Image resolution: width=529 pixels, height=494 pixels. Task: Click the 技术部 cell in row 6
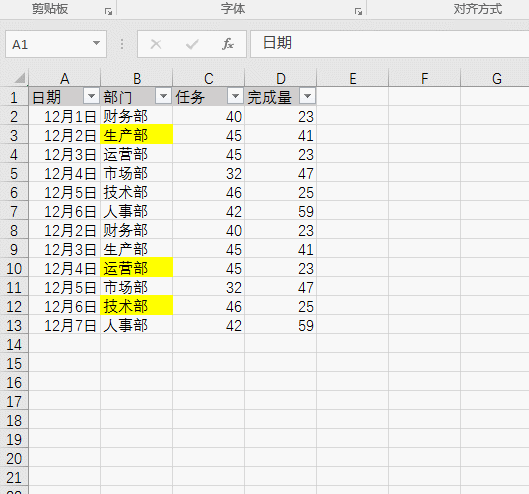(137, 192)
